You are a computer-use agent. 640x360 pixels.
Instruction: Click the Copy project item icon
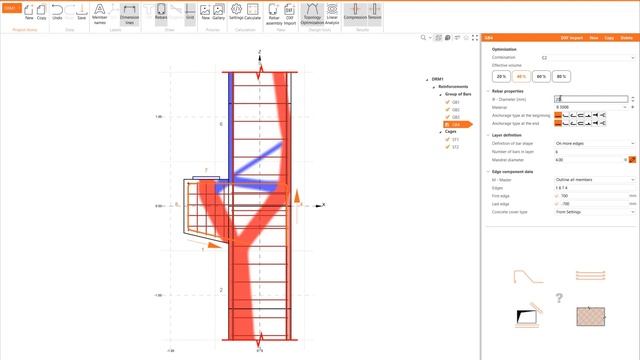click(x=41, y=12)
